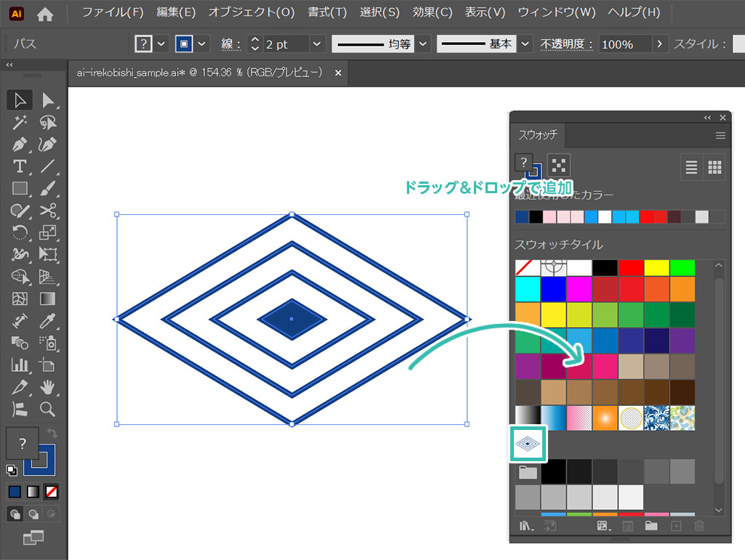The image size is (745, 560).
Task: Open the Swatch Libraries menu icon
Action: tap(527, 526)
